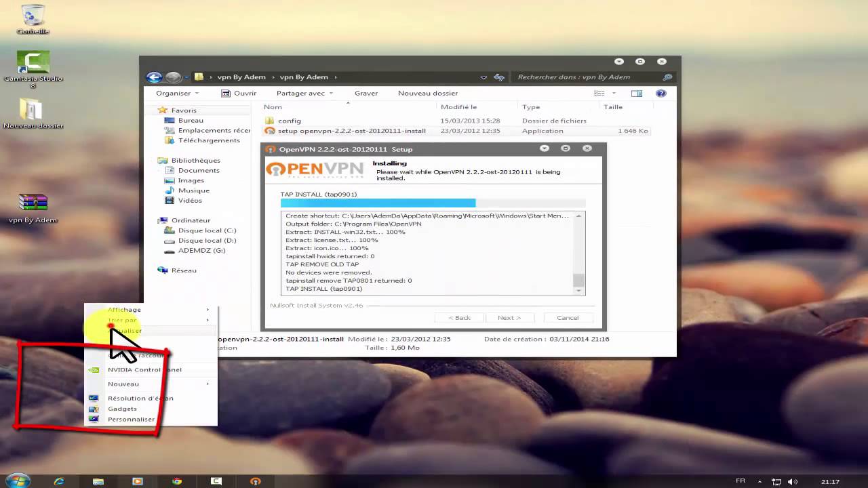Open the Windows Start button
Screen dimensions: 868x488
click(18, 481)
